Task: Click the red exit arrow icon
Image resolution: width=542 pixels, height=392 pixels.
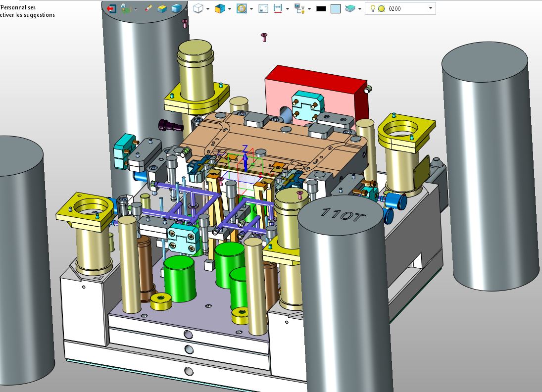Action: pyautogui.click(x=111, y=8)
